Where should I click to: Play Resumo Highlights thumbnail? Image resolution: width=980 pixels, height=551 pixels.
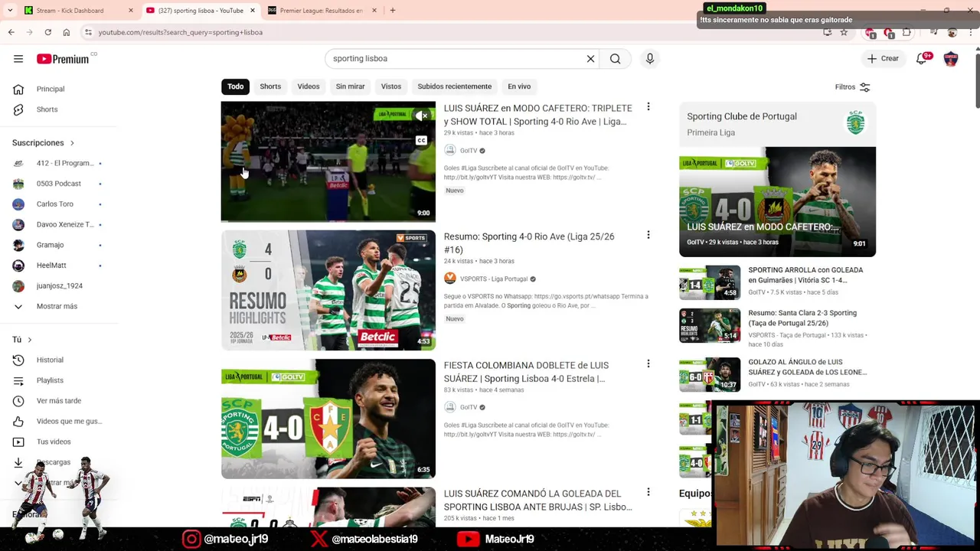click(328, 290)
